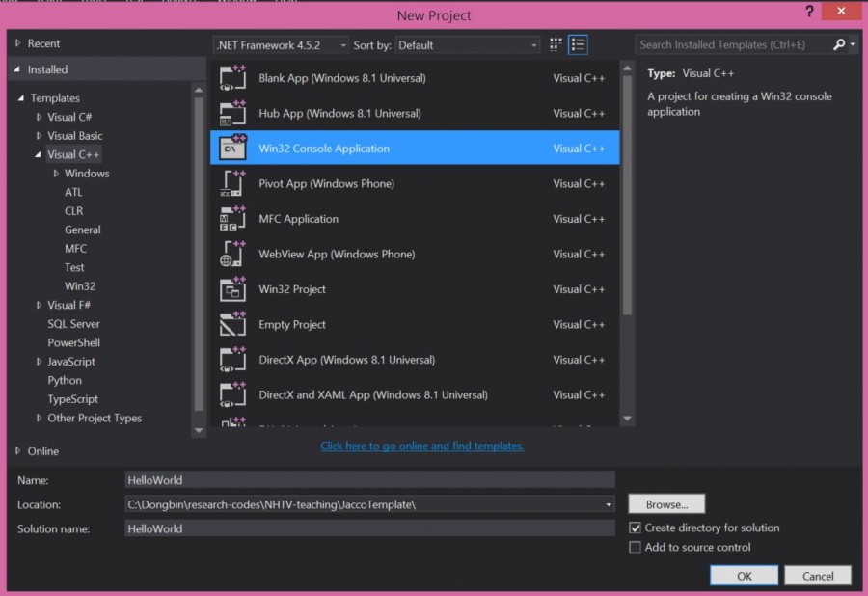The image size is (868, 596).
Task: Expand Other Project Types arrow
Action: 39,418
